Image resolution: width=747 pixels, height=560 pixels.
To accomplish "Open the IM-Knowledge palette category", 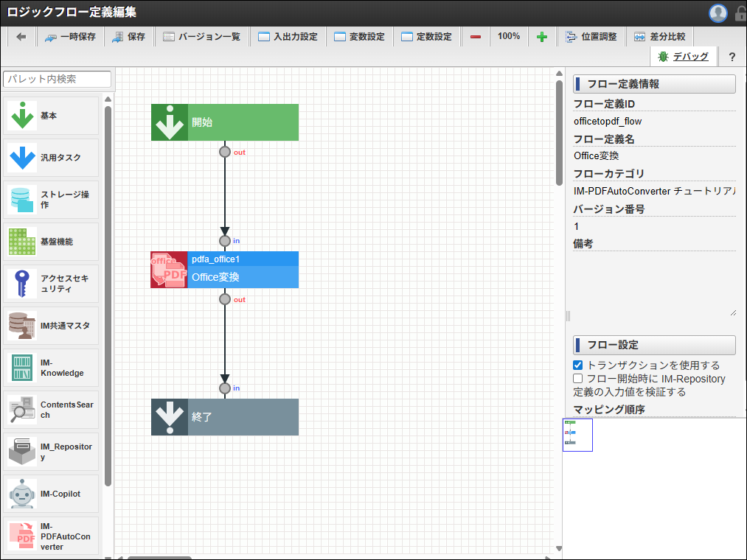I will pyautogui.click(x=51, y=368).
